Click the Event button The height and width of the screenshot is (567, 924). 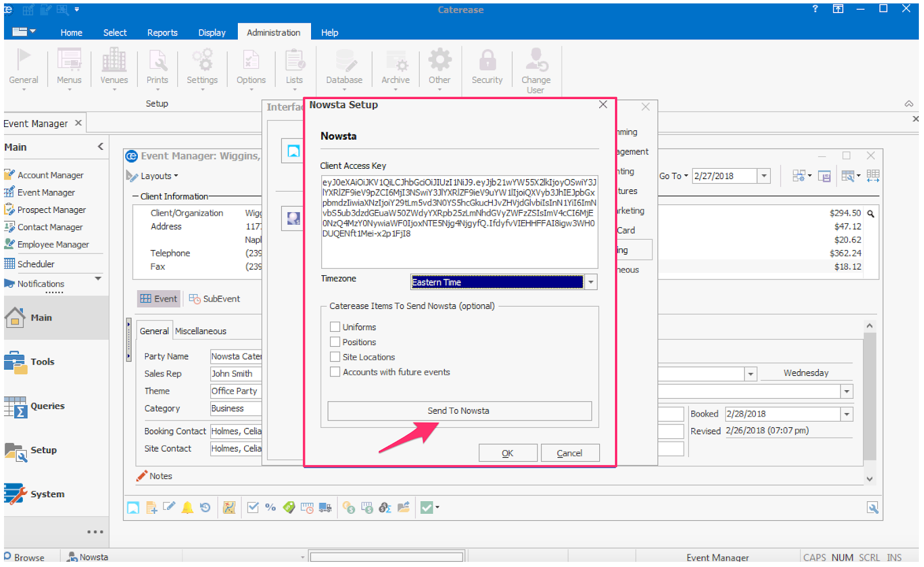tap(159, 299)
